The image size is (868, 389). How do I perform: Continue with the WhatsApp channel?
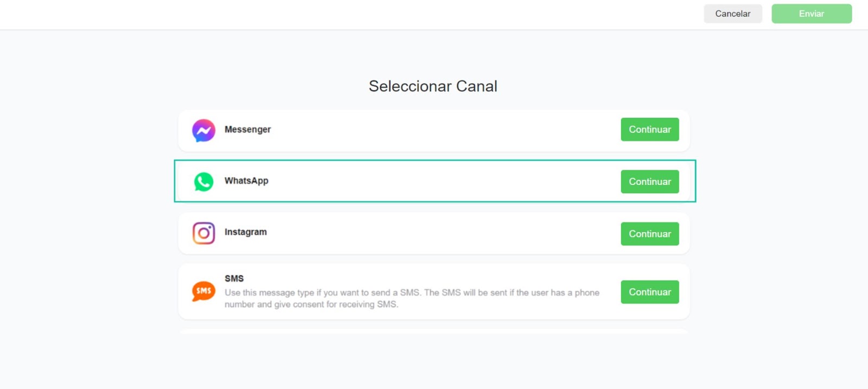[650, 182]
